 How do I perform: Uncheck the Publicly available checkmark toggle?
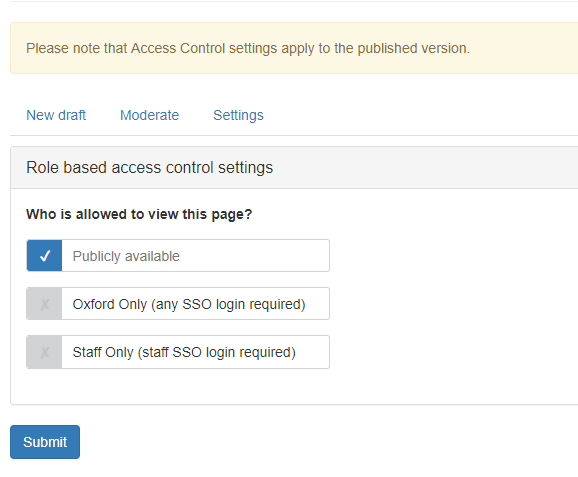coord(44,256)
